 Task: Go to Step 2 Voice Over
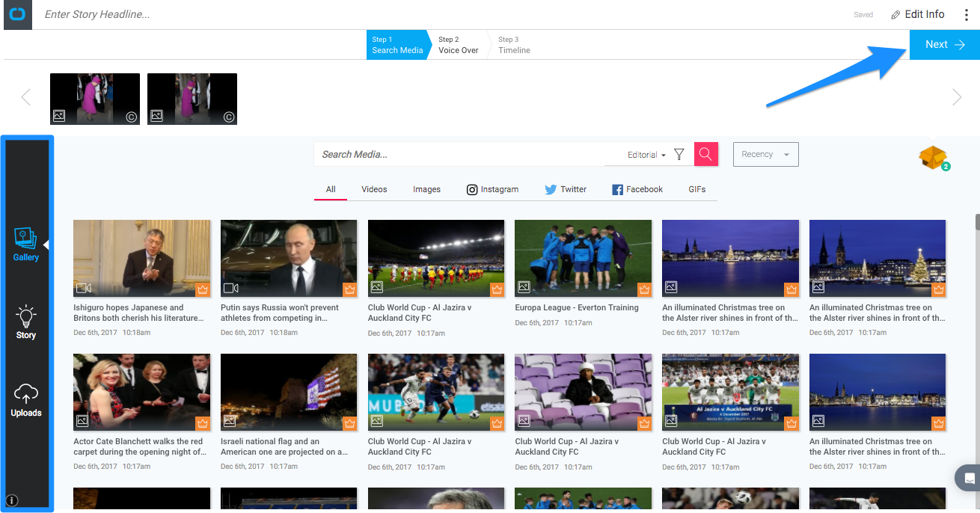click(x=458, y=45)
